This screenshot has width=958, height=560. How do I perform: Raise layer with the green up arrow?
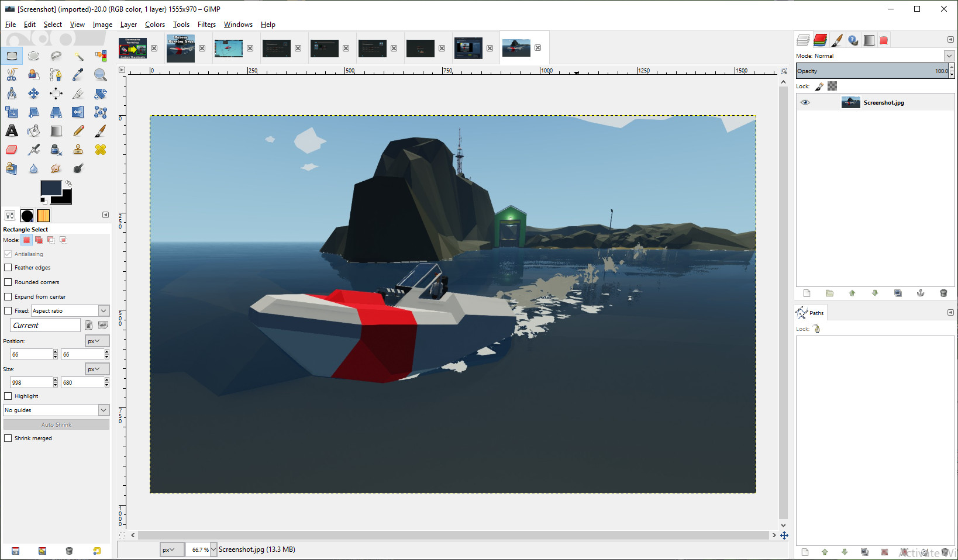pyautogui.click(x=852, y=293)
